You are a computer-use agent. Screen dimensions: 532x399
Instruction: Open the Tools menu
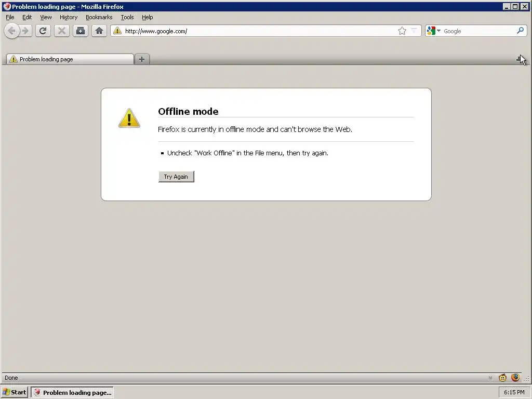[127, 17]
